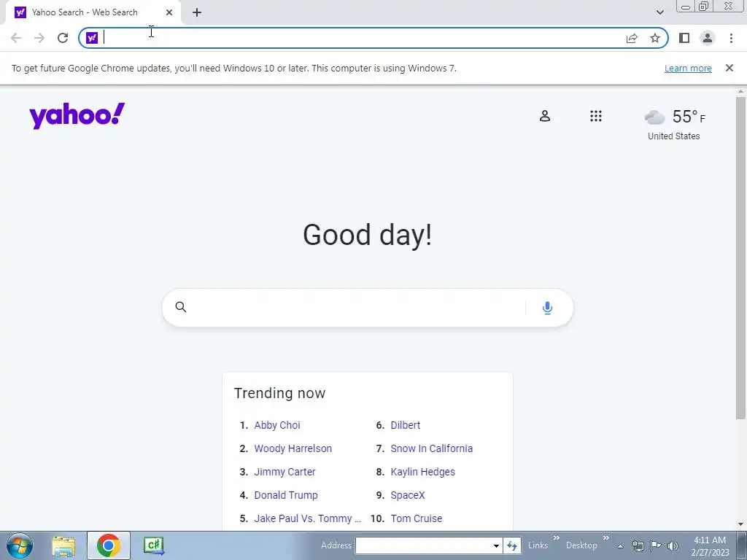The image size is (747, 560).
Task: Open Chrome profile avatar menu
Action: [x=708, y=38]
